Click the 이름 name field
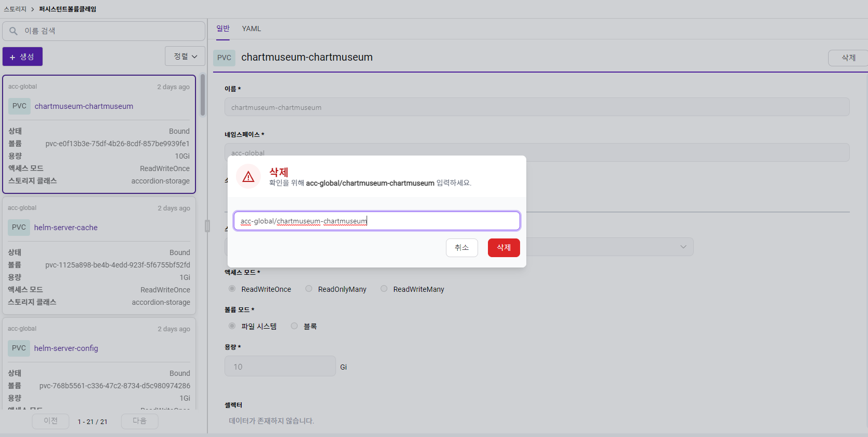 [x=537, y=107]
